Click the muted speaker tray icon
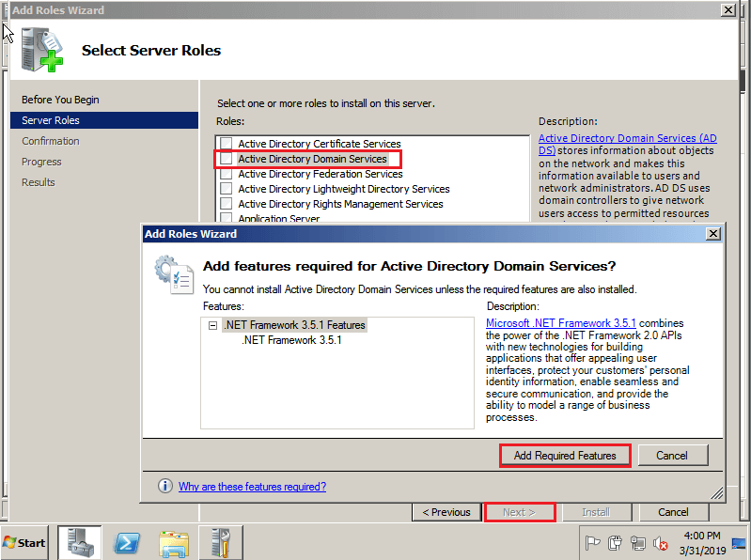Image resolution: width=751 pixels, height=560 pixels. point(661,543)
